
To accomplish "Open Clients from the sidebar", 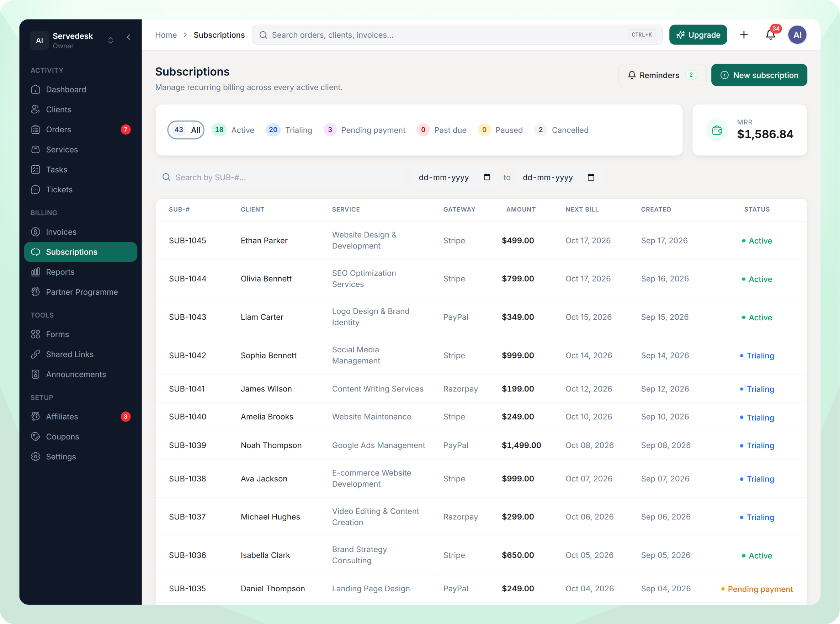I will [x=80, y=110].
